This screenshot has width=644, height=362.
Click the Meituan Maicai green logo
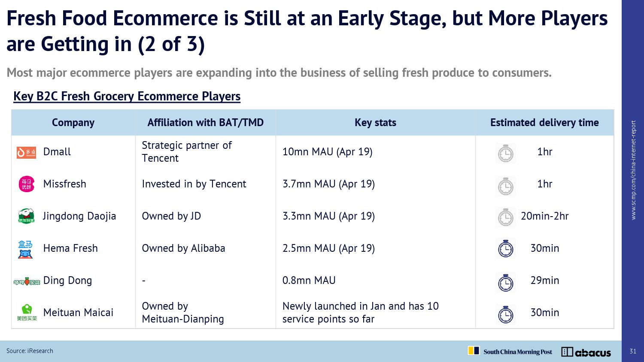(27, 313)
